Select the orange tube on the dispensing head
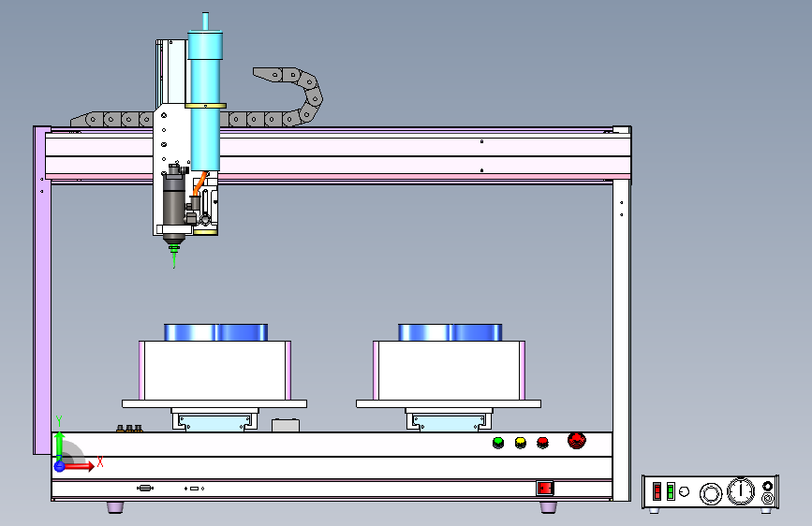 coord(199,183)
